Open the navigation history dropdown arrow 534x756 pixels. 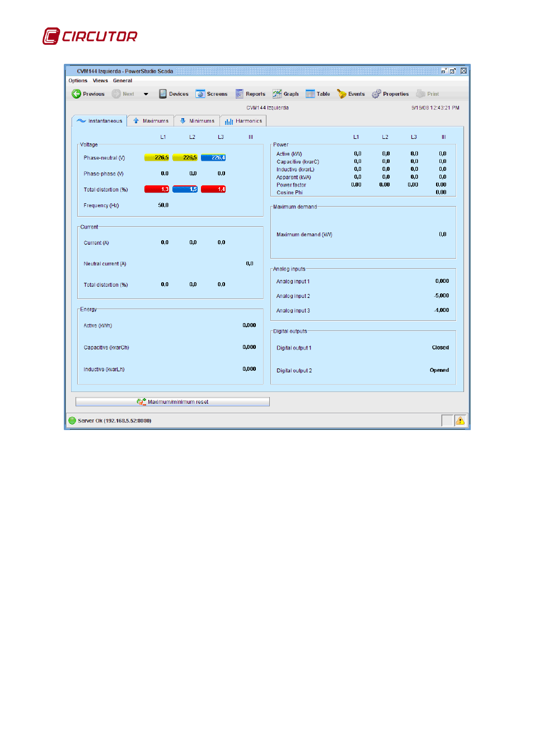(146, 94)
